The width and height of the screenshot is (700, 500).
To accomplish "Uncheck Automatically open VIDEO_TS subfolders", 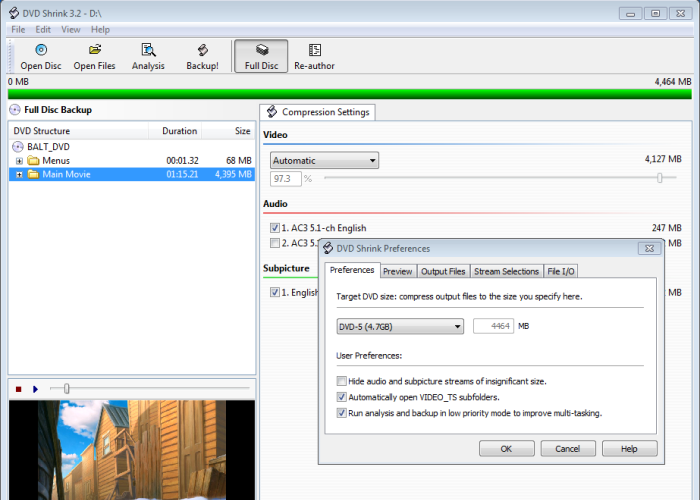I will pos(342,397).
